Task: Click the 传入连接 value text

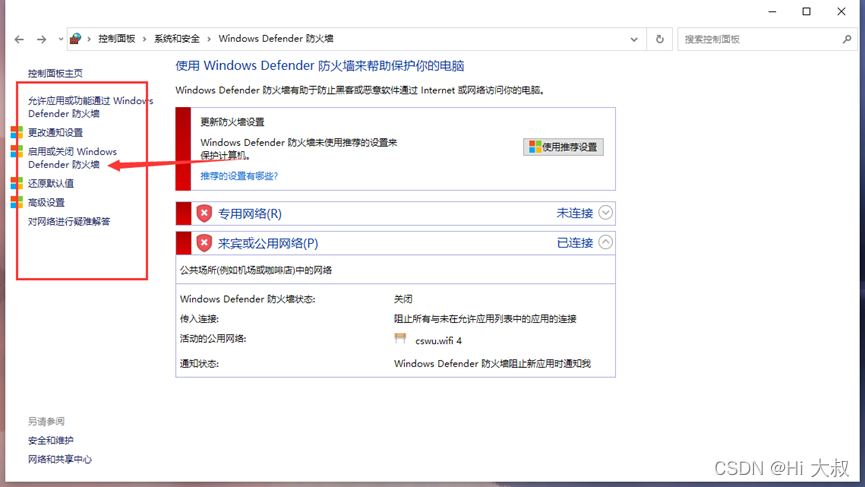Action: point(485,319)
